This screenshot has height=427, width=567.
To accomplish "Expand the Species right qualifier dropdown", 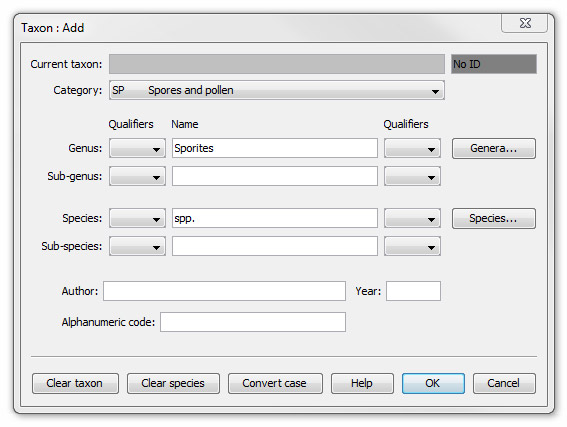I will [412, 218].
